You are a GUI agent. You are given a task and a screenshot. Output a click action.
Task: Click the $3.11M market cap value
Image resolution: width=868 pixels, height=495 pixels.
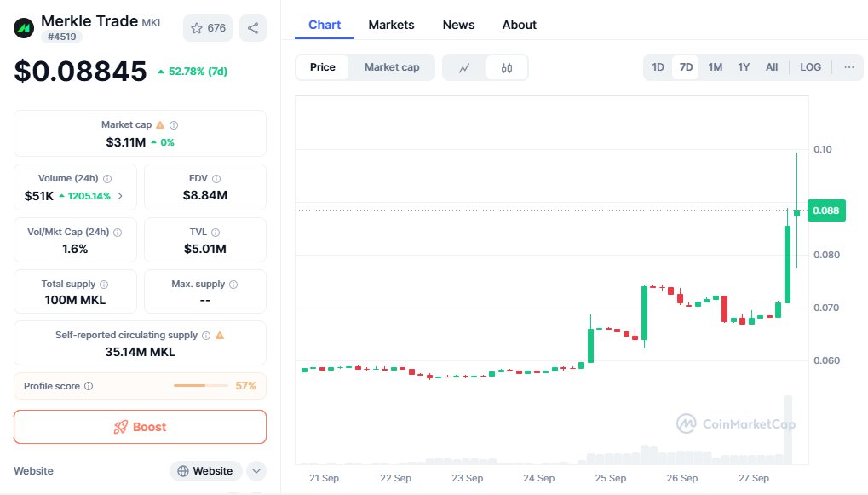126,142
